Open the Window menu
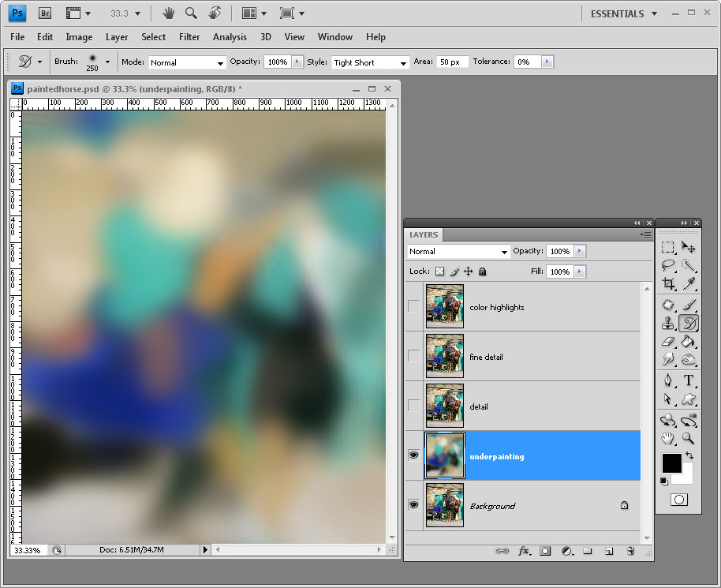Viewport: 721px width, 588px height. point(335,37)
